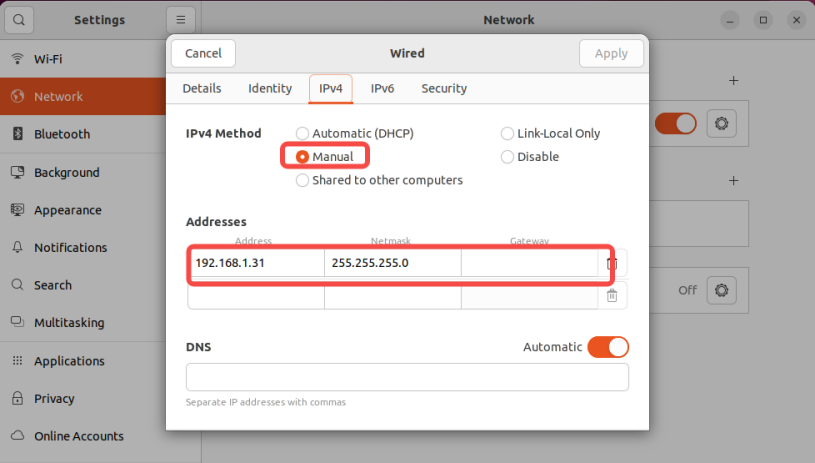Select Link-Local Only method
The height and width of the screenshot is (463, 815).
(507, 133)
